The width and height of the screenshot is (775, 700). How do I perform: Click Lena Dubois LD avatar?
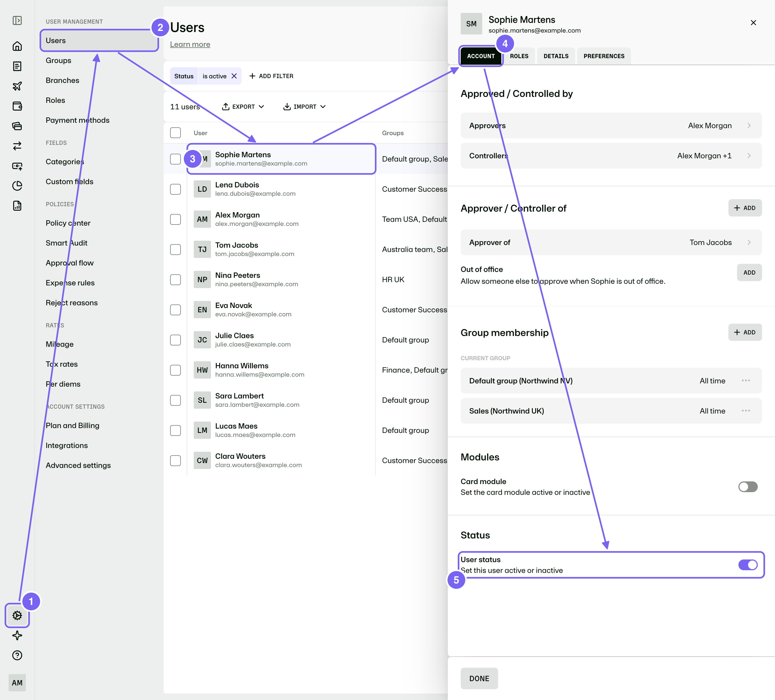click(x=202, y=189)
